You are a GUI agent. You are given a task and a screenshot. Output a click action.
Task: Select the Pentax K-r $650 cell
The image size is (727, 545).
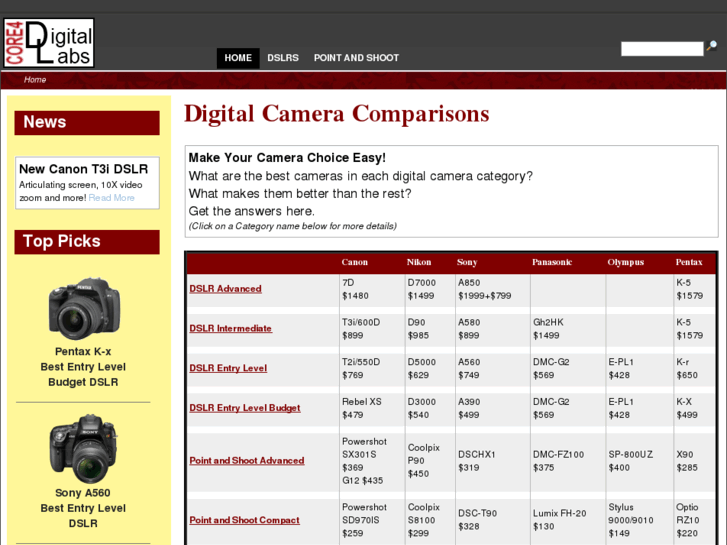694,369
